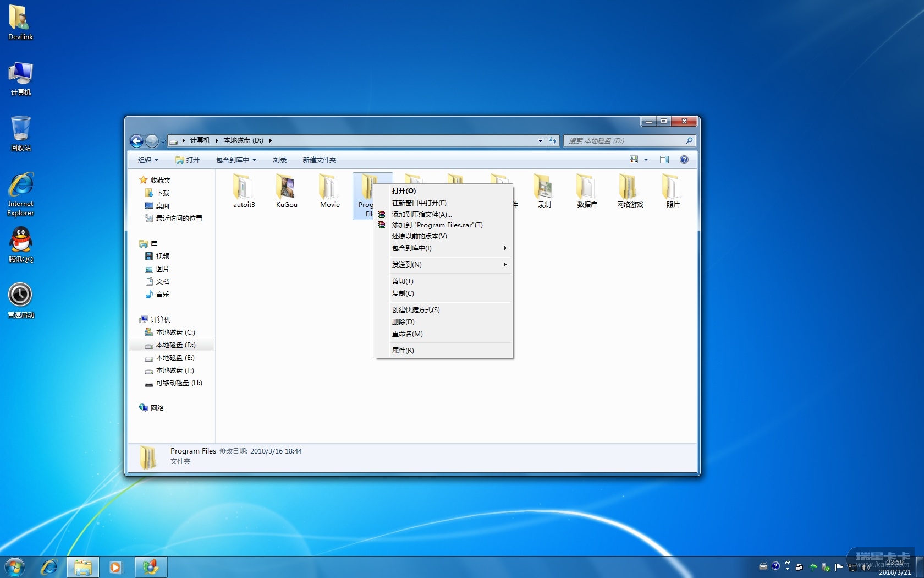This screenshot has height=578, width=924.
Task: Launch Windows Media Player from taskbar
Action: pos(116,567)
